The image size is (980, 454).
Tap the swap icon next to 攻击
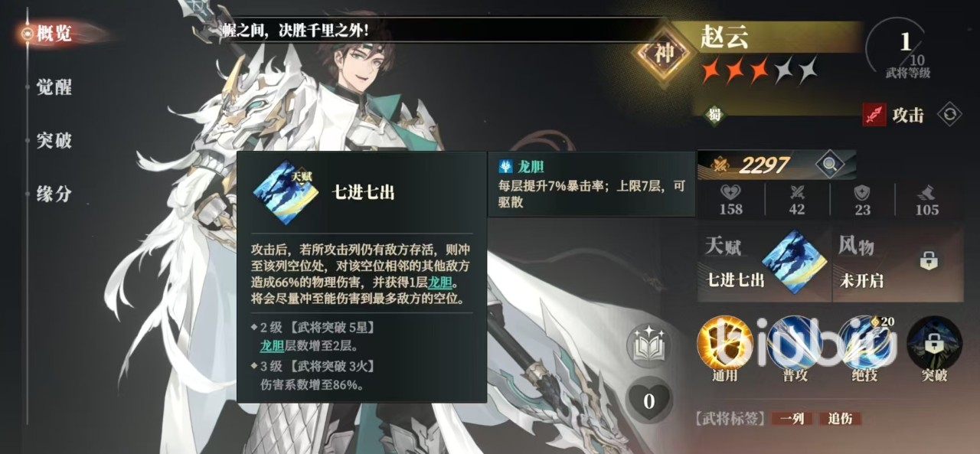(949, 115)
